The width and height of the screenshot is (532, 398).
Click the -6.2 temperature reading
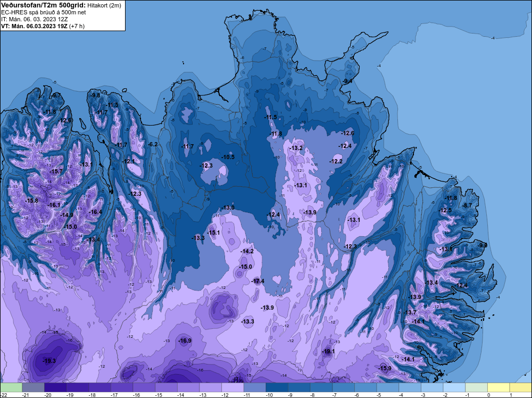[153, 144]
